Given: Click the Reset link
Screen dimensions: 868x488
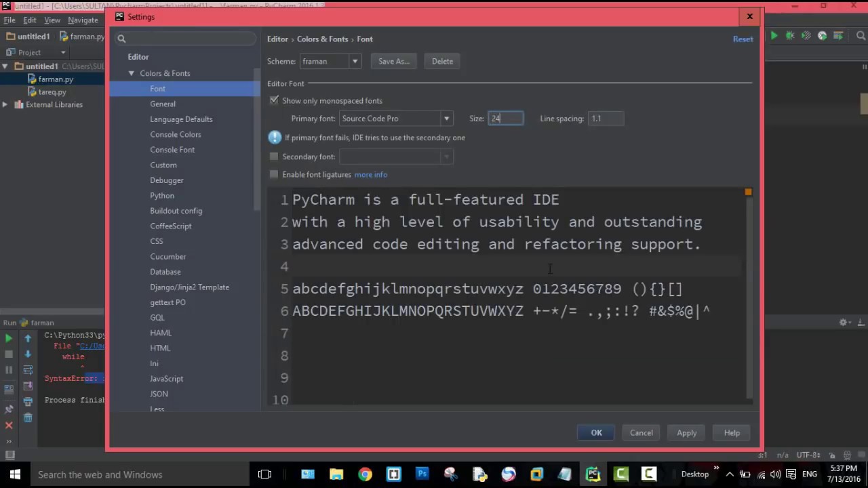Looking at the screenshot, I should (743, 39).
